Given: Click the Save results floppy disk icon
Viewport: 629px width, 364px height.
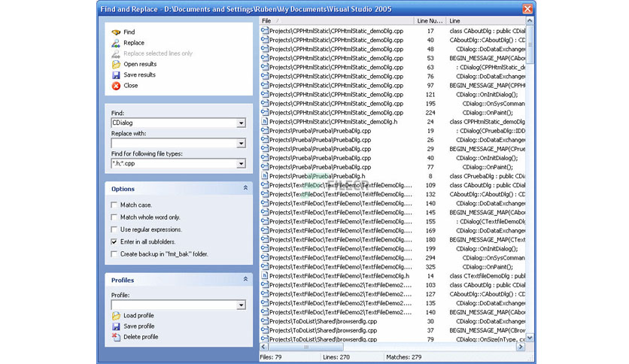Looking at the screenshot, I should pos(116,75).
